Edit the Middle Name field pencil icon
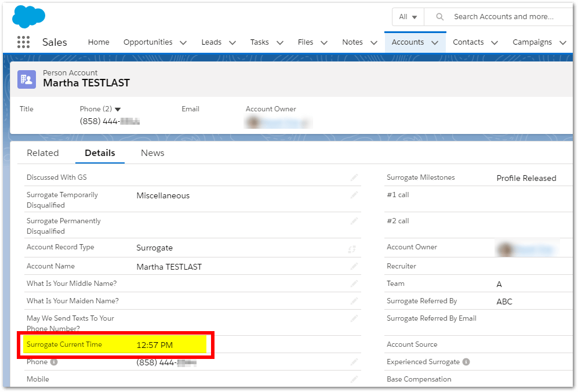The height and width of the screenshot is (392, 578). click(354, 284)
